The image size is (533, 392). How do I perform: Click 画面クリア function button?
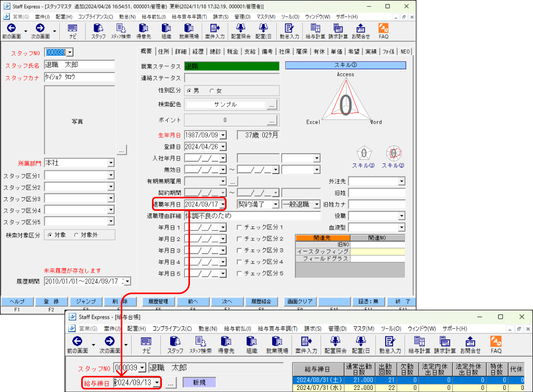(x=299, y=301)
